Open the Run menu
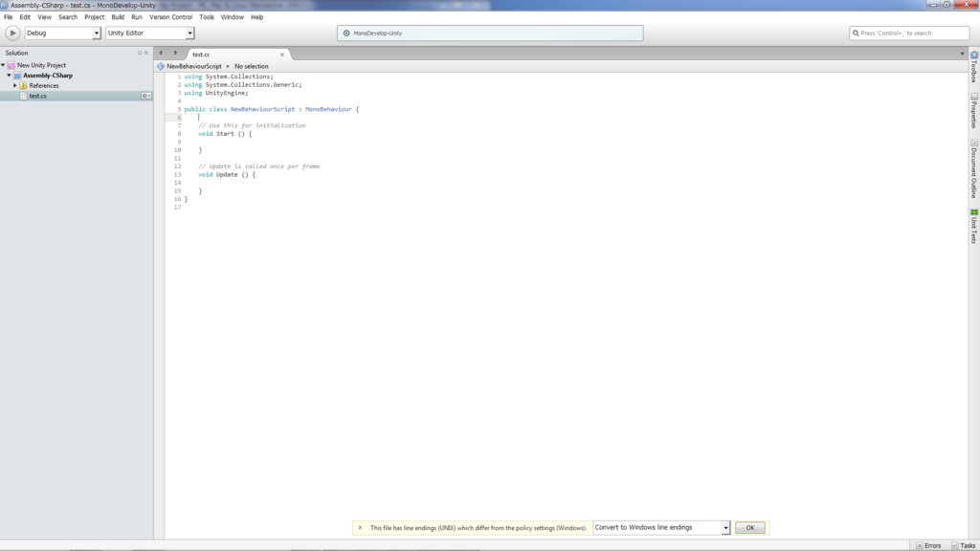This screenshot has width=980, height=551. point(137,17)
